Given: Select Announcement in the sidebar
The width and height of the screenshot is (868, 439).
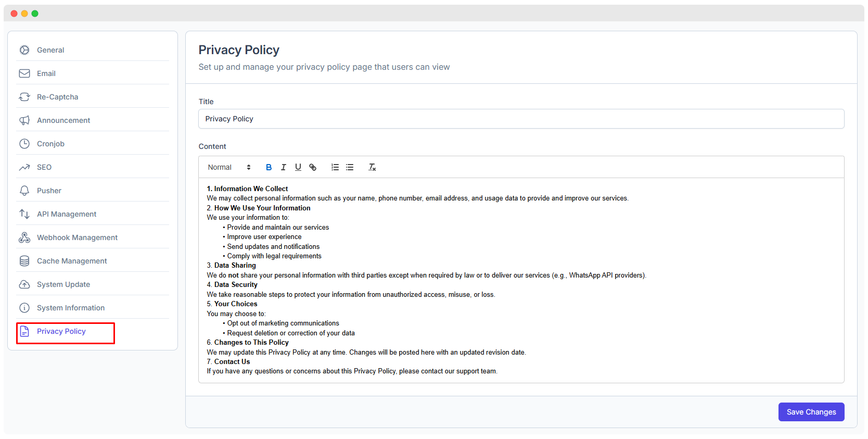Looking at the screenshot, I should coord(93,120).
